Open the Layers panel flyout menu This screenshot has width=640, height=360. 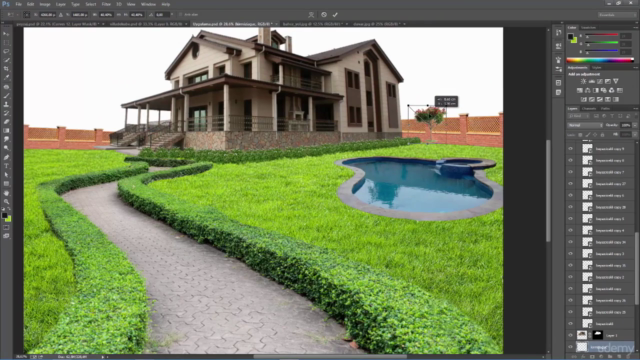click(x=635, y=109)
